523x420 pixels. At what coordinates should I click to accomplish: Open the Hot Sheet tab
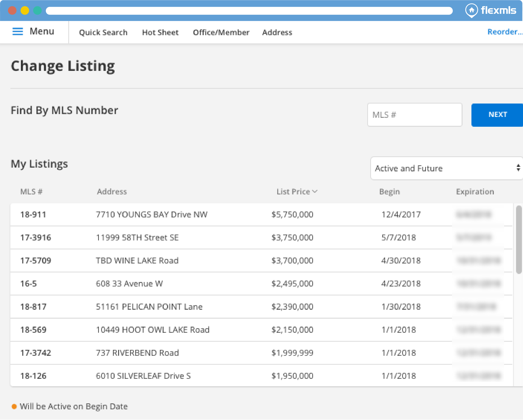click(x=160, y=32)
